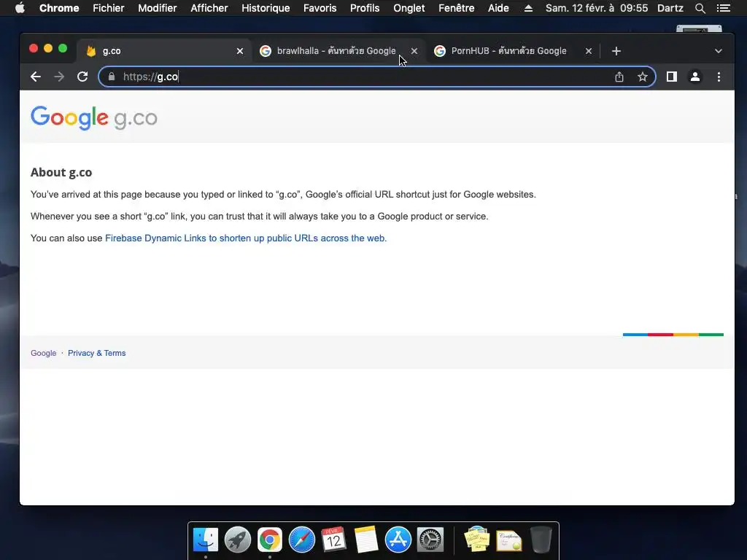Click the date and time in the menu bar
This screenshot has height=560, width=747.
[x=597, y=8]
